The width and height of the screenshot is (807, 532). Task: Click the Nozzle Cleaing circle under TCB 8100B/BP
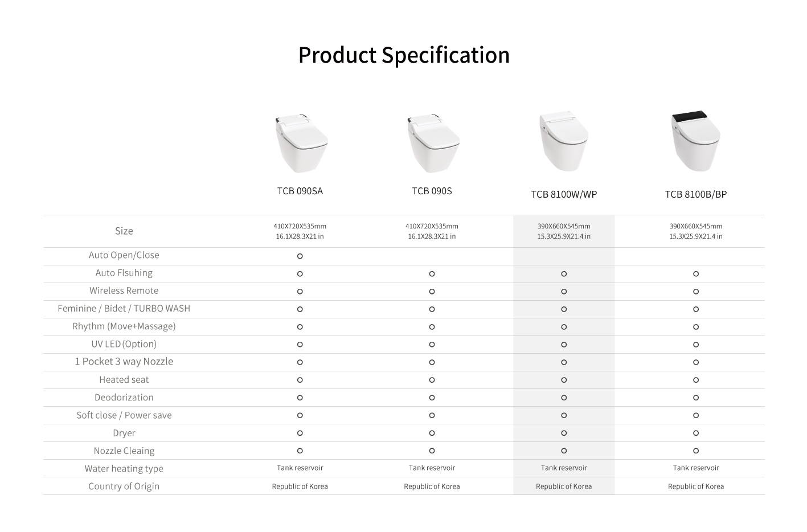click(696, 451)
